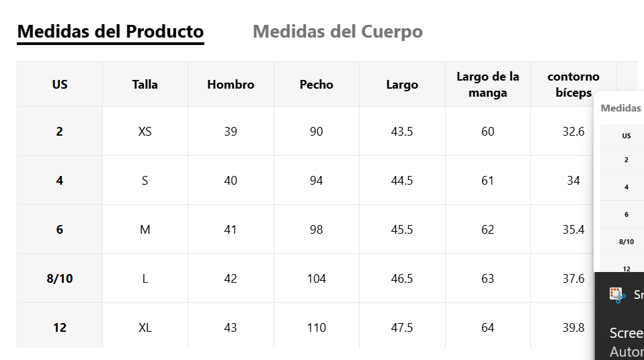Screen dimensions: 644x360
Task: Select the XS size cell
Action: [x=145, y=132]
